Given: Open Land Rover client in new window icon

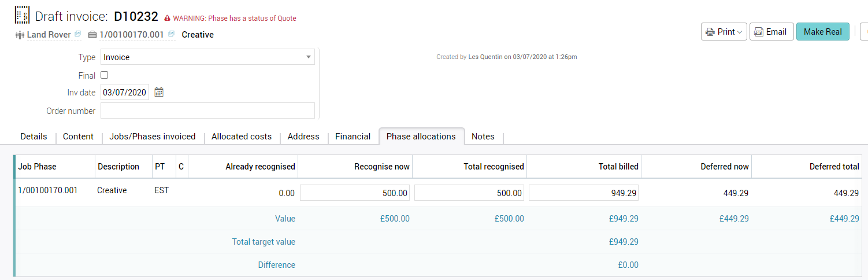Looking at the screenshot, I should click(77, 35).
